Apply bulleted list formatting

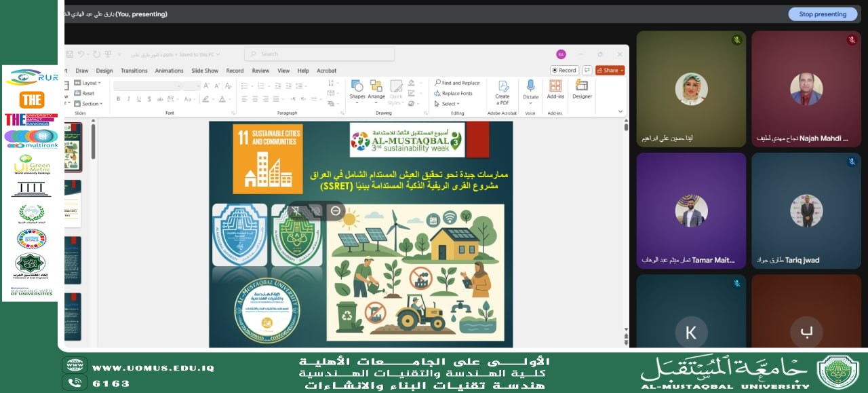pos(245,86)
